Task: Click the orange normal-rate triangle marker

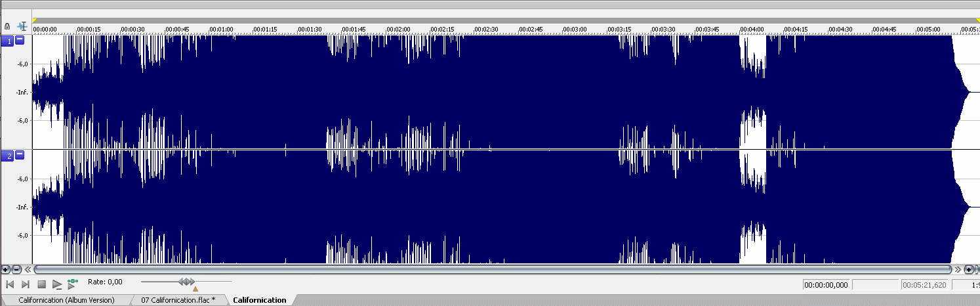Action: (195, 289)
